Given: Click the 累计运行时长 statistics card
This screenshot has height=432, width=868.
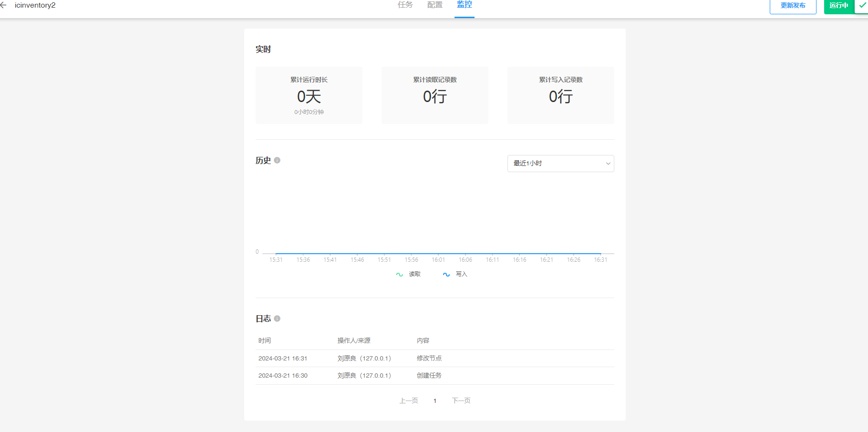Looking at the screenshot, I should tap(309, 95).
